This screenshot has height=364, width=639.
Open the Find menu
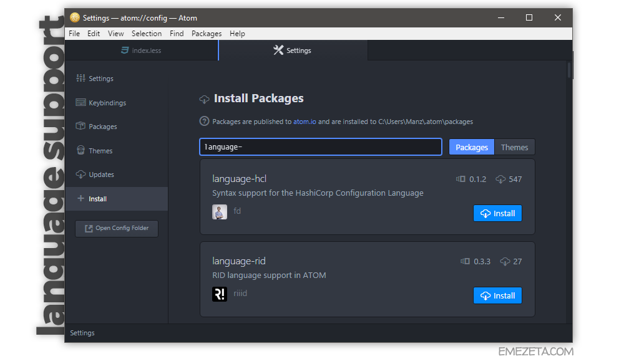(177, 34)
